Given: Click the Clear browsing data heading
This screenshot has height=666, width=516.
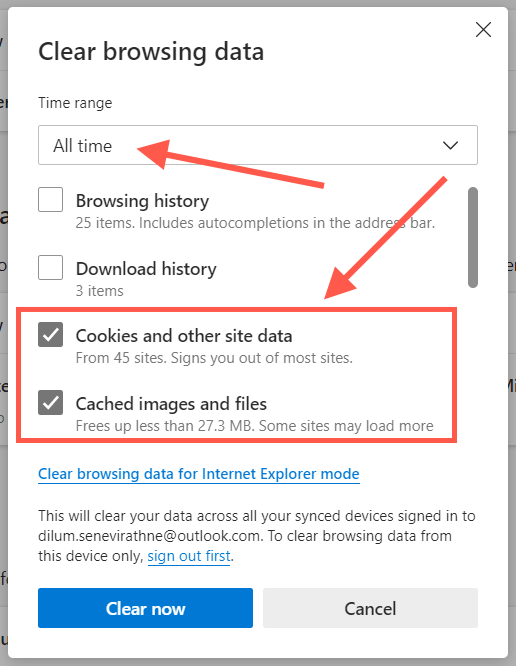Looking at the screenshot, I should [x=151, y=52].
